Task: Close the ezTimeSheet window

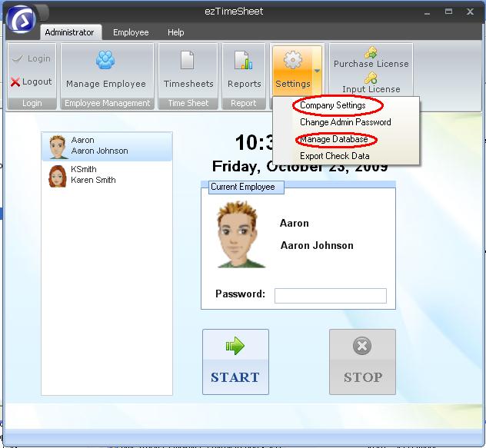Action: 470,12
